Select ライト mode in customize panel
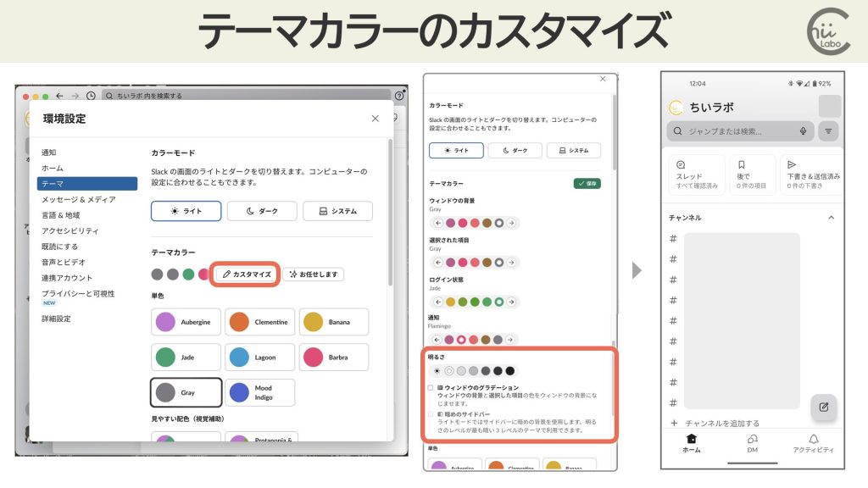 pos(456,151)
